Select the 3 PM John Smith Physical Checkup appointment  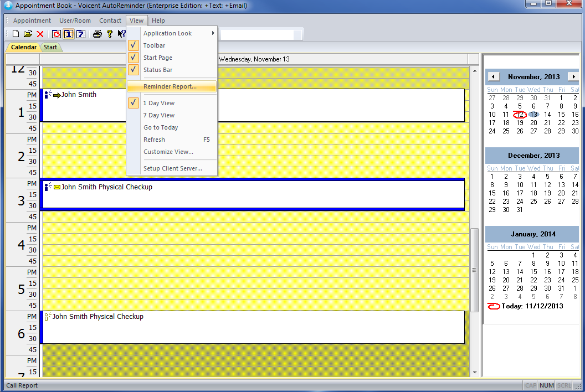tap(253, 194)
